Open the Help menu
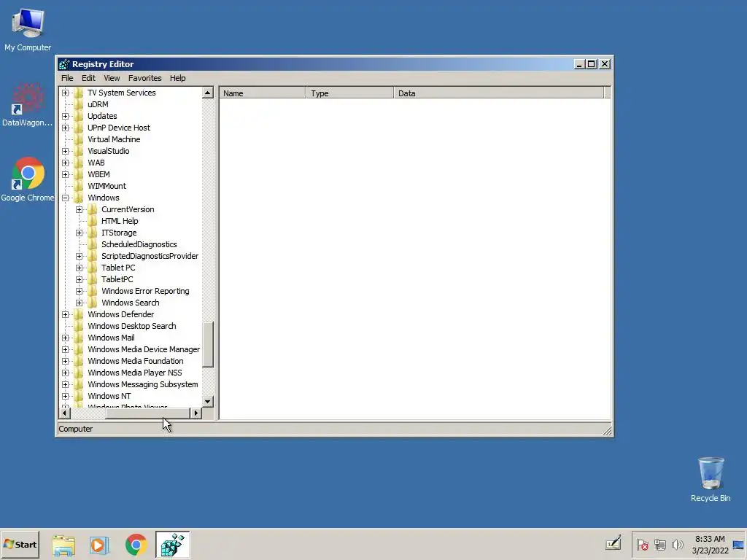This screenshot has width=747, height=560. tap(178, 78)
